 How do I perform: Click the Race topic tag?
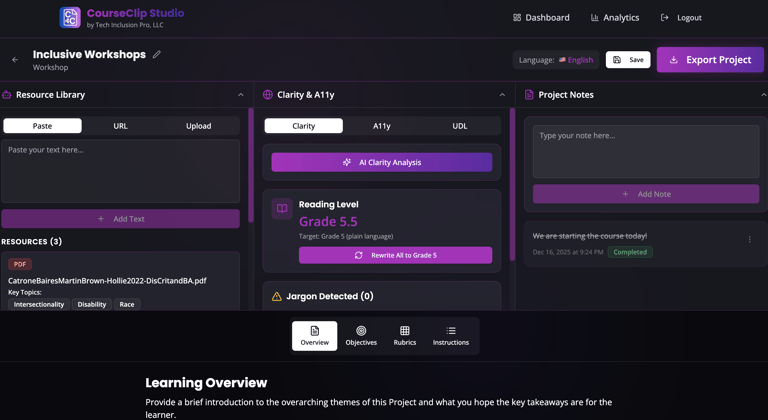(127, 304)
